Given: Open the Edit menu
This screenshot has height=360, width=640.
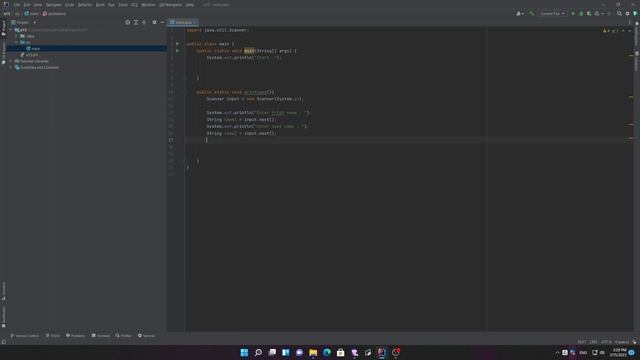Looking at the screenshot, I should point(27,5).
